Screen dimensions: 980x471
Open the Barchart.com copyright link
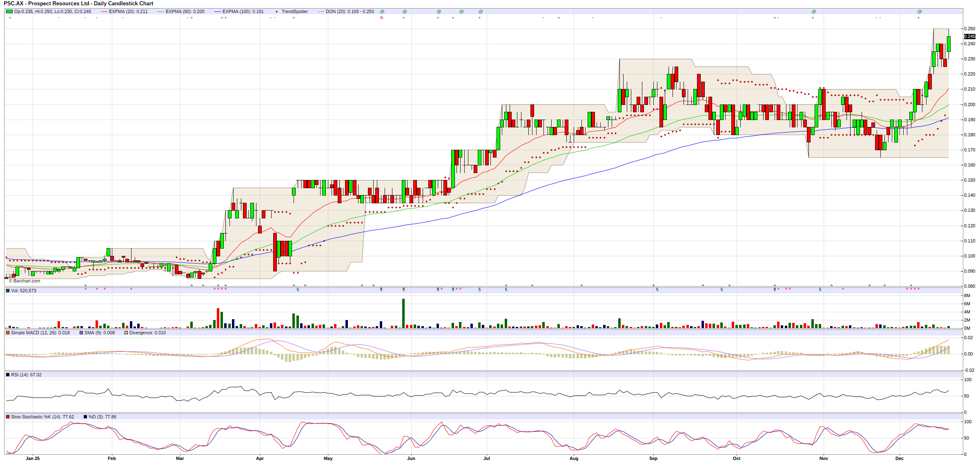point(24,281)
